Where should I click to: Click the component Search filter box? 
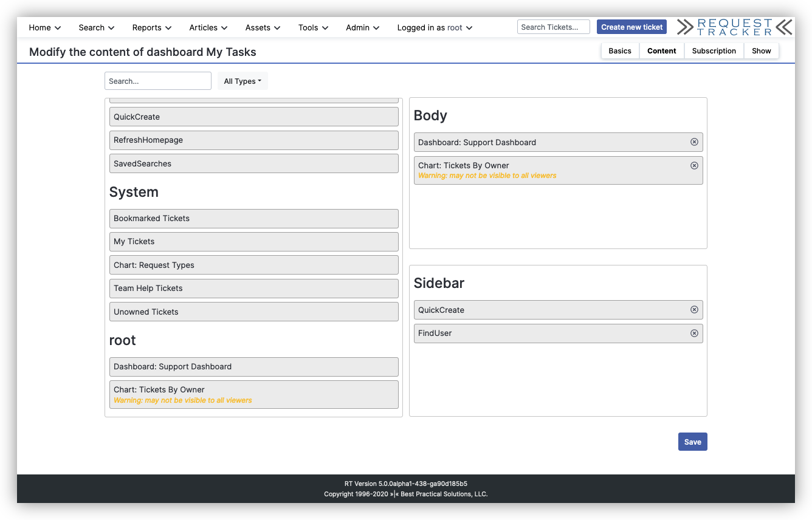coord(158,81)
